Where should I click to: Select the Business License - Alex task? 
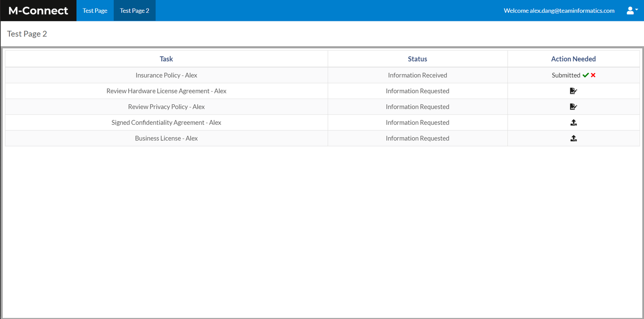click(x=166, y=138)
